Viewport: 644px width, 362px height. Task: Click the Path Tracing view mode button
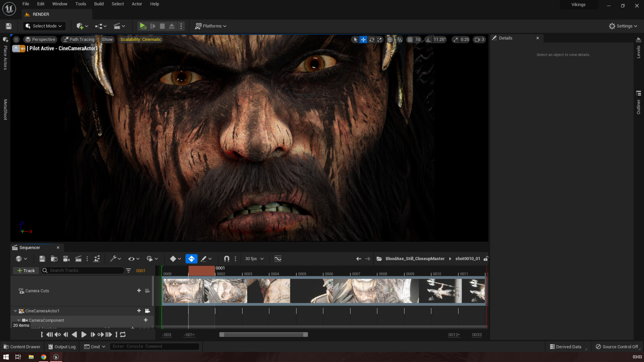click(x=79, y=39)
